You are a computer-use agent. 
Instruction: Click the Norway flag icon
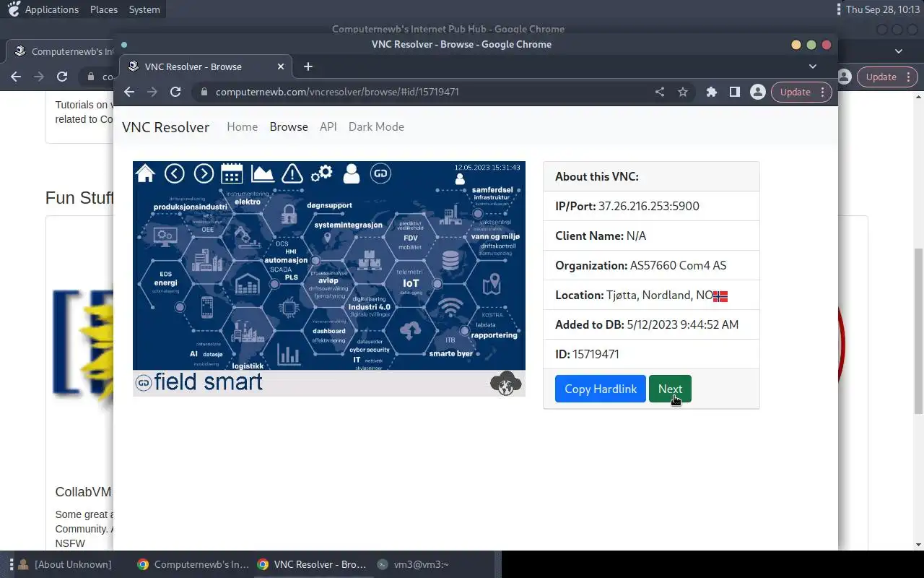click(x=720, y=296)
